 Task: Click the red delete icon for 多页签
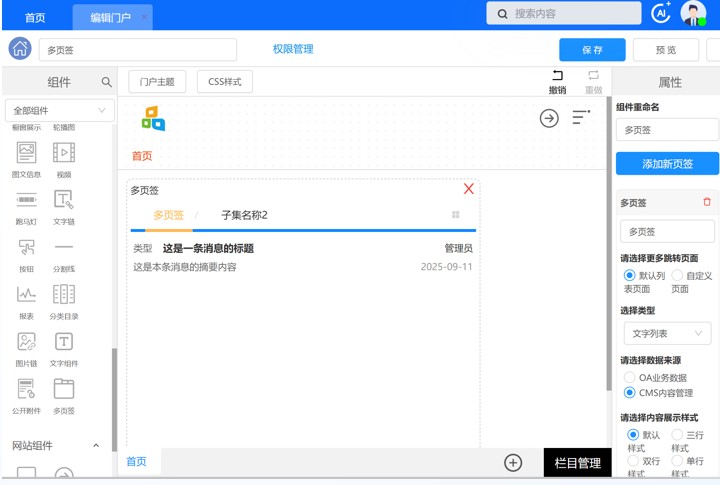707,202
